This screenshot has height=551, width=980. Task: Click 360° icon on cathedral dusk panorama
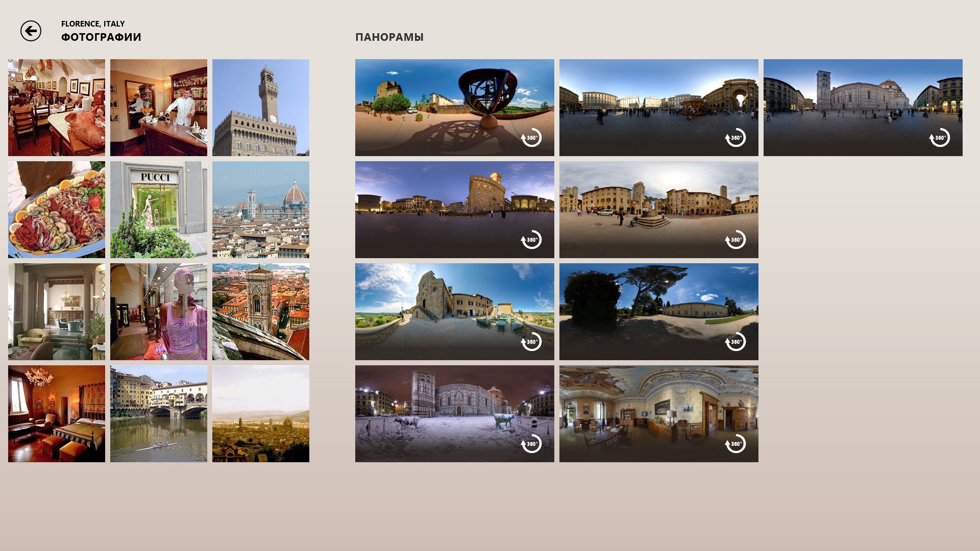coord(940,138)
